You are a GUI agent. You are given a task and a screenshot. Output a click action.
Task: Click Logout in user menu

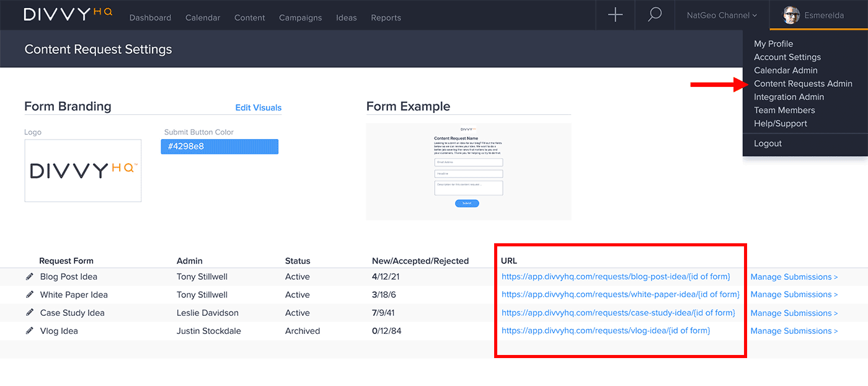[768, 143]
